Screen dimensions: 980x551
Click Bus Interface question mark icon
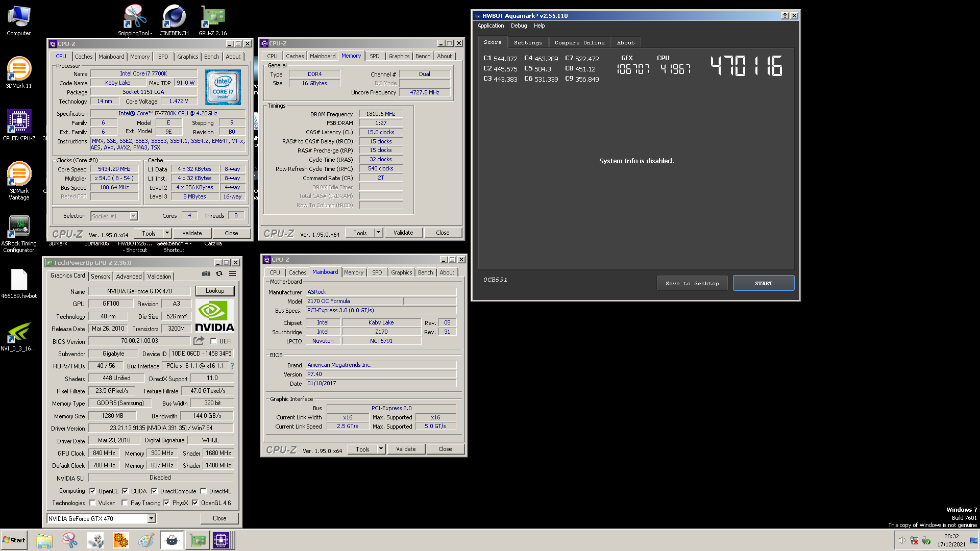pos(232,366)
